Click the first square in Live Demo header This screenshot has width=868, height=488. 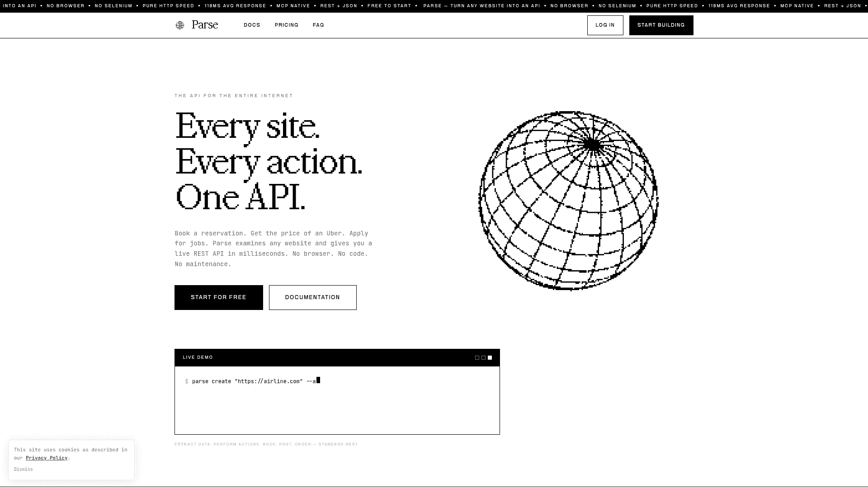(x=477, y=358)
